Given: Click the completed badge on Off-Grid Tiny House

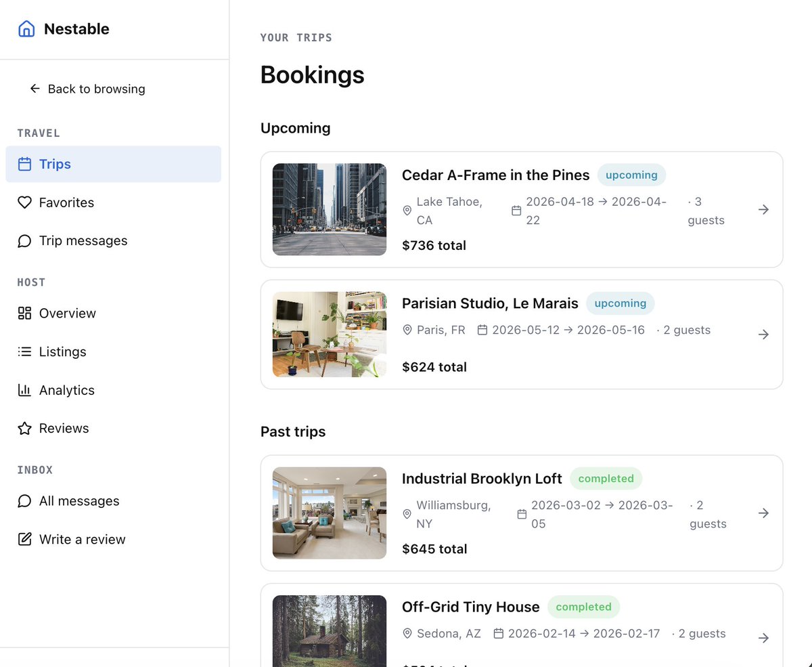Looking at the screenshot, I should [583, 607].
